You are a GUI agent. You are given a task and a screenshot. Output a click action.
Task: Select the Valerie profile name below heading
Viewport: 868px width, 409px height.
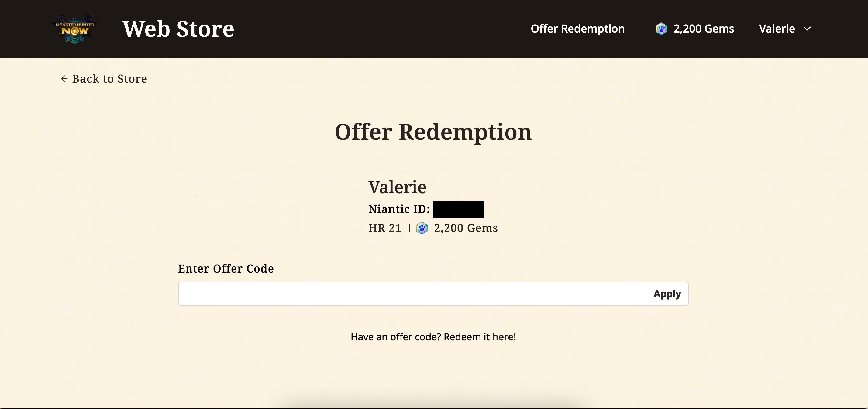coord(397,187)
